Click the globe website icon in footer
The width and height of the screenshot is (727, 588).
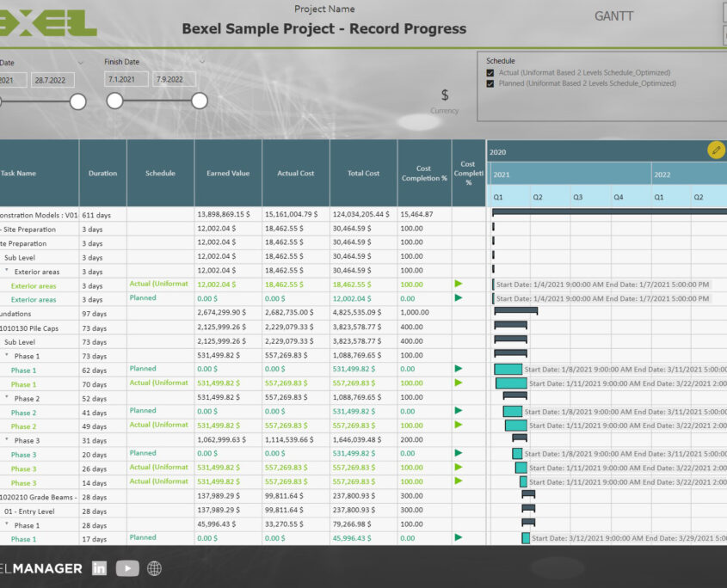pos(152,568)
